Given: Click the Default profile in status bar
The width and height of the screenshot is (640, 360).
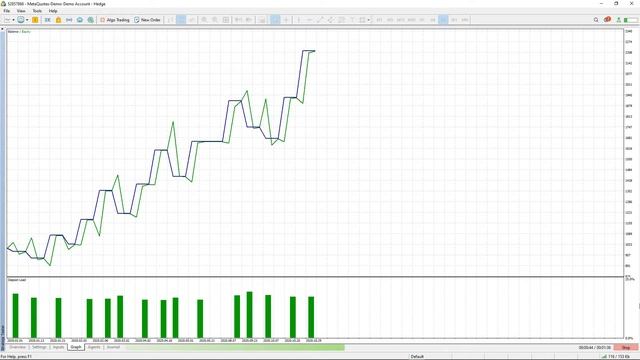Looking at the screenshot, I should click(x=417, y=357).
